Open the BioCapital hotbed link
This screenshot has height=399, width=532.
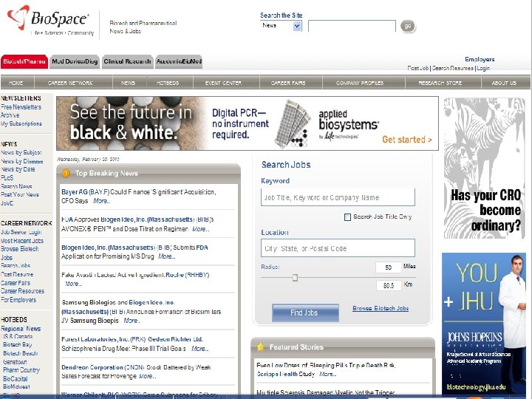[16, 378]
